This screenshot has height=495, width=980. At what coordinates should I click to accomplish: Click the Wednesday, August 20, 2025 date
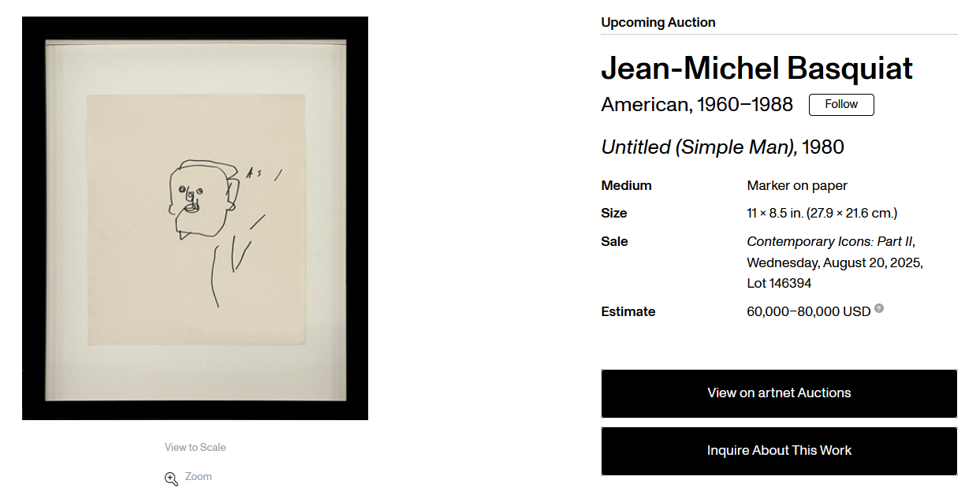pyautogui.click(x=835, y=262)
